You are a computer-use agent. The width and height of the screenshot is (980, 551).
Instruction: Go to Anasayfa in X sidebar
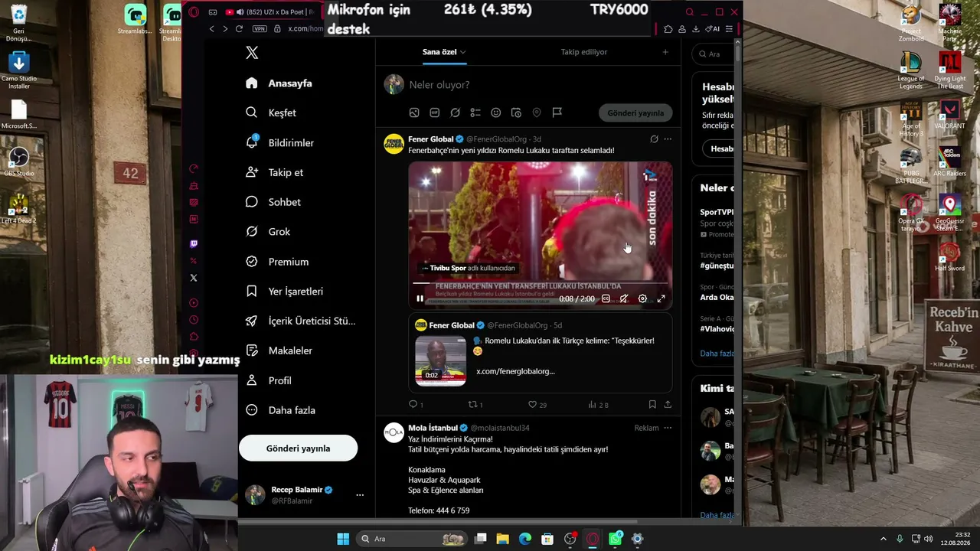[279, 83]
